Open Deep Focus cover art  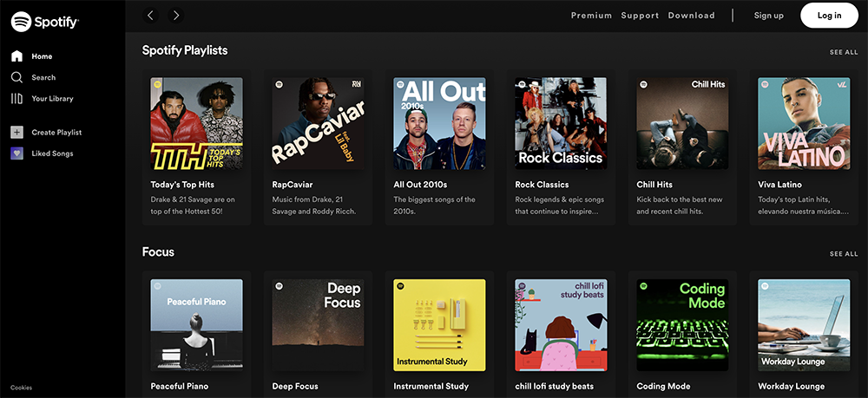tap(319, 325)
